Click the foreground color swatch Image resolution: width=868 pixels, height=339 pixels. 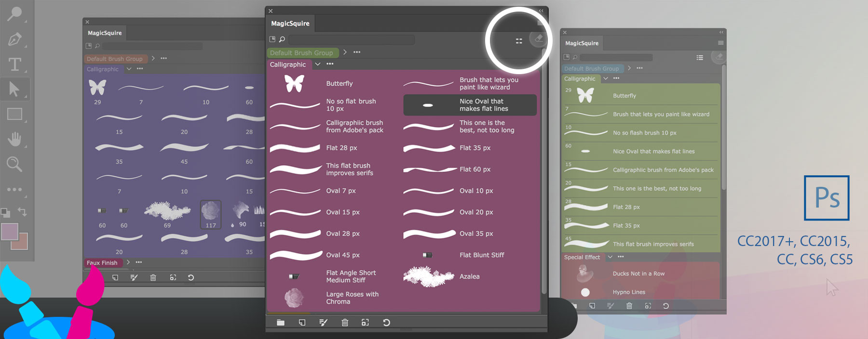coord(9,232)
